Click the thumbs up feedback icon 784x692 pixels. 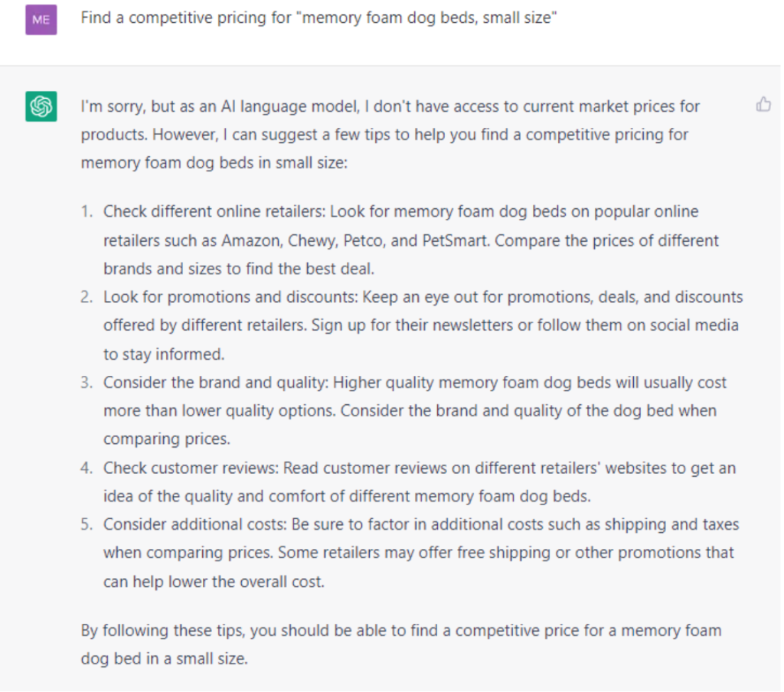tap(763, 105)
